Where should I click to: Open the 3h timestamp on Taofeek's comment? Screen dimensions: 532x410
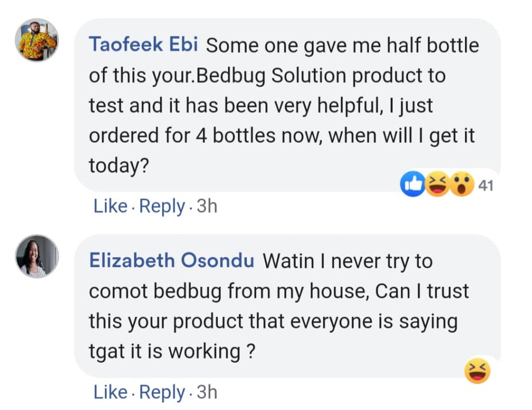(207, 207)
